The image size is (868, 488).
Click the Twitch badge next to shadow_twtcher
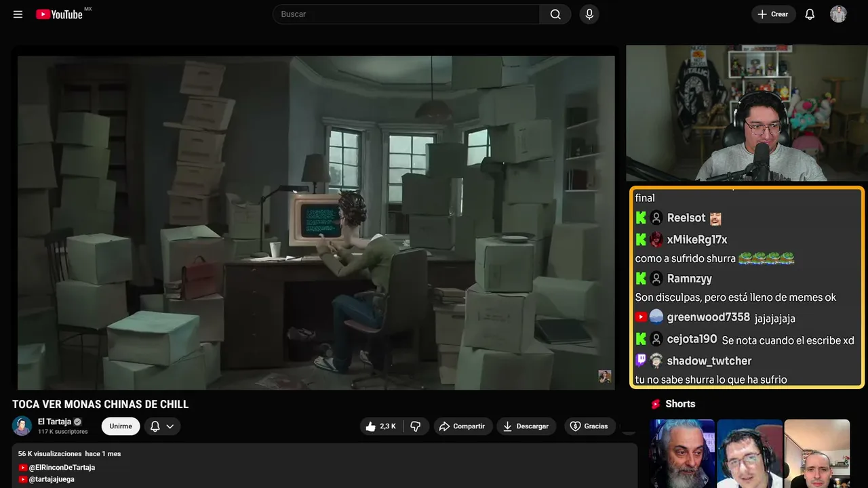click(x=641, y=361)
